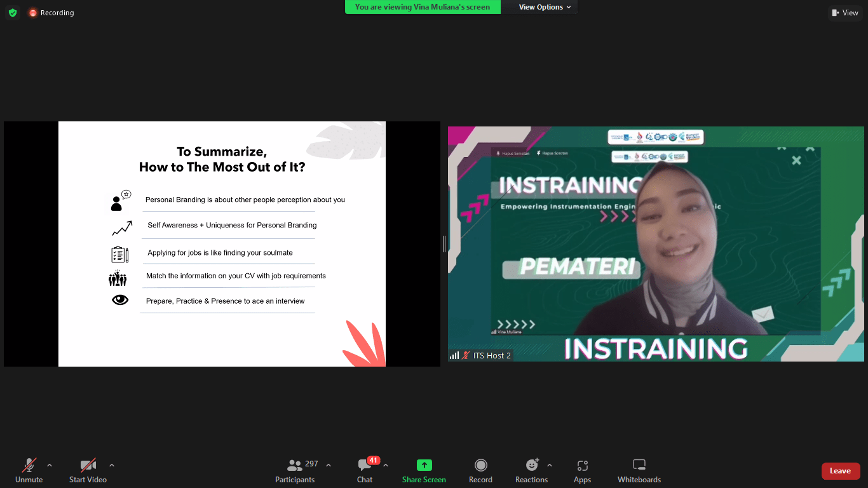Open the Participants panel

point(295,471)
